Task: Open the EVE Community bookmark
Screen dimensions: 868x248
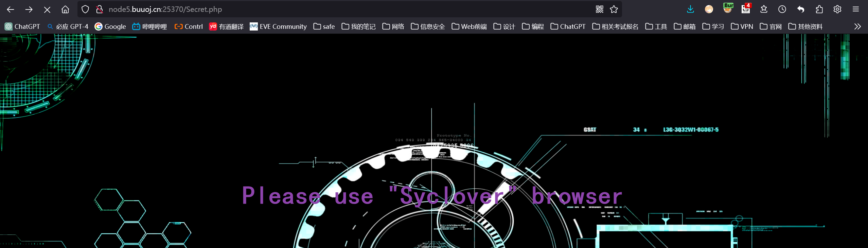Action: click(x=278, y=26)
